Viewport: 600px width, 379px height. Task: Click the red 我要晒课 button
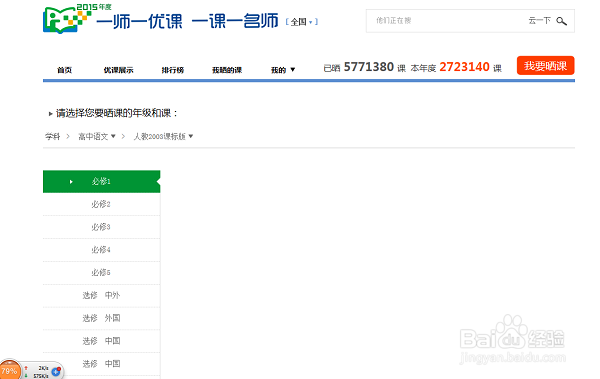(545, 65)
